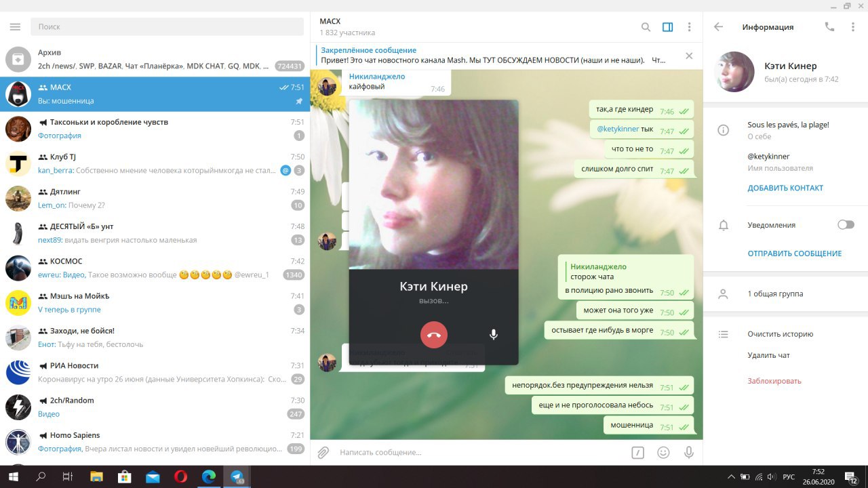Open the Мэшъ на Мойкѣ chat

[x=155, y=303]
